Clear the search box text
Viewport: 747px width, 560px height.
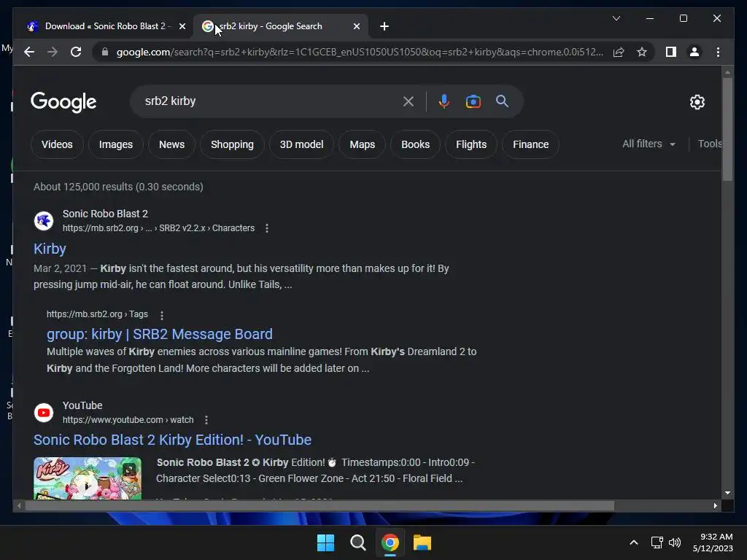pyautogui.click(x=409, y=101)
